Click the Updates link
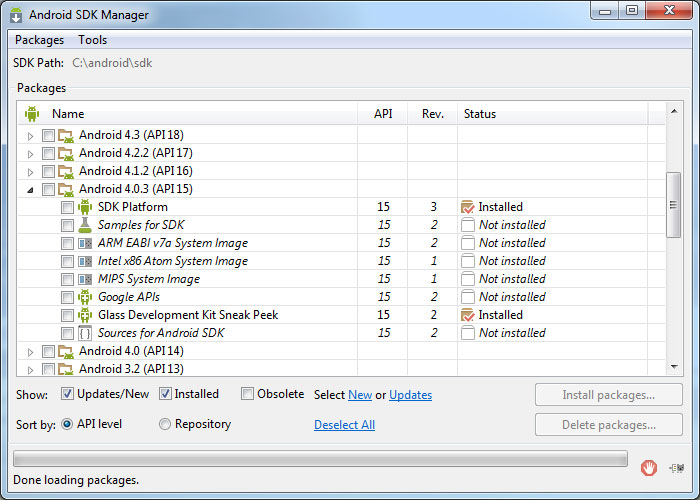 [410, 395]
